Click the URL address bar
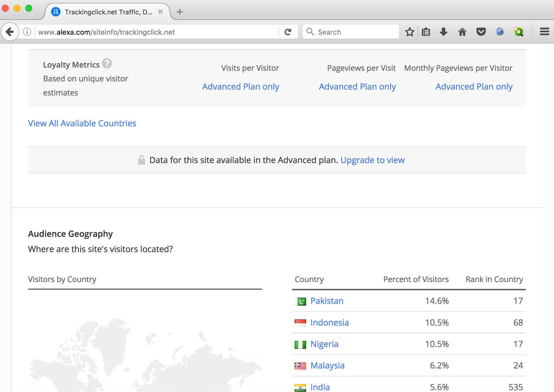The image size is (554, 392). point(156,32)
